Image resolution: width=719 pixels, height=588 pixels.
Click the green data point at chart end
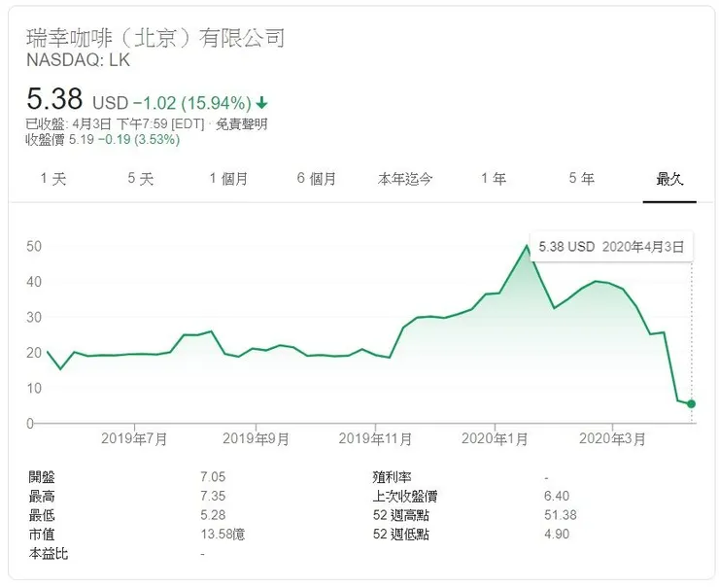(691, 404)
